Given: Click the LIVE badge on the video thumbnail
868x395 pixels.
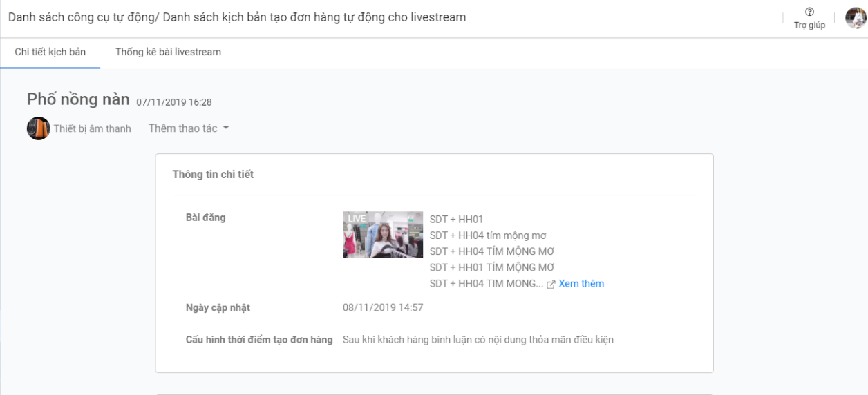Looking at the screenshot, I should point(357,218).
